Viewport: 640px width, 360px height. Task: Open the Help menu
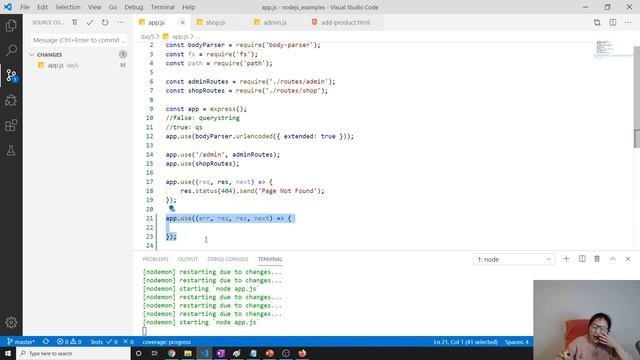click(x=188, y=7)
